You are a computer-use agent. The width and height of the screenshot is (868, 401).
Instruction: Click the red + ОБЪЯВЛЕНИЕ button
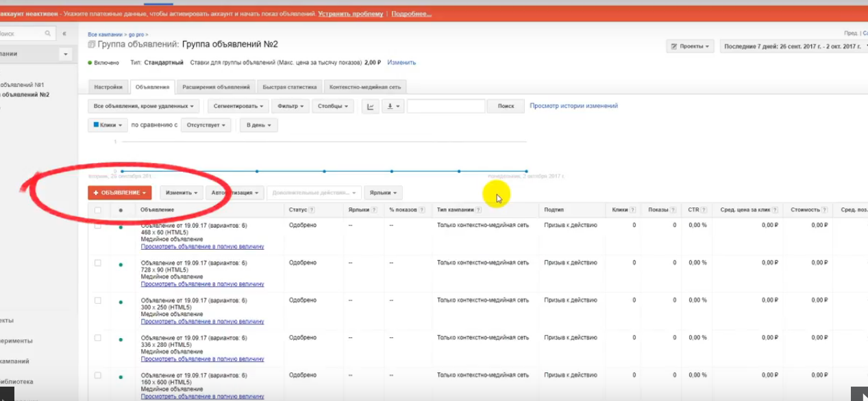point(120,193)
